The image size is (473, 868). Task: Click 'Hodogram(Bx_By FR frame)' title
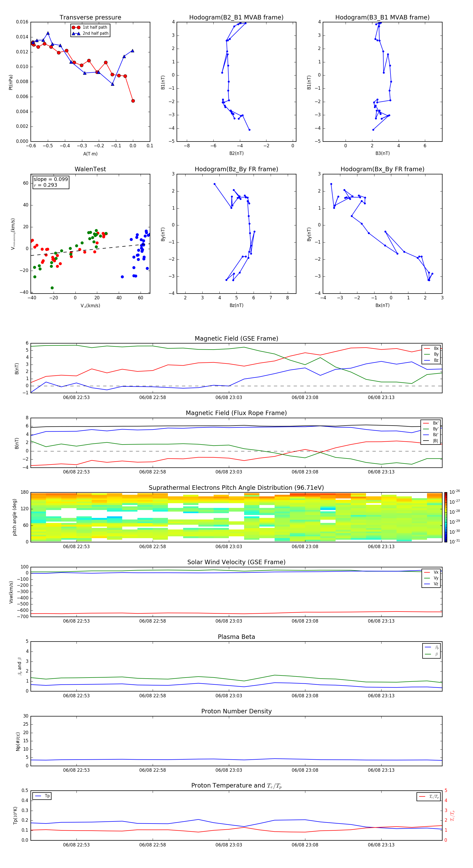[x=382, y=169]
